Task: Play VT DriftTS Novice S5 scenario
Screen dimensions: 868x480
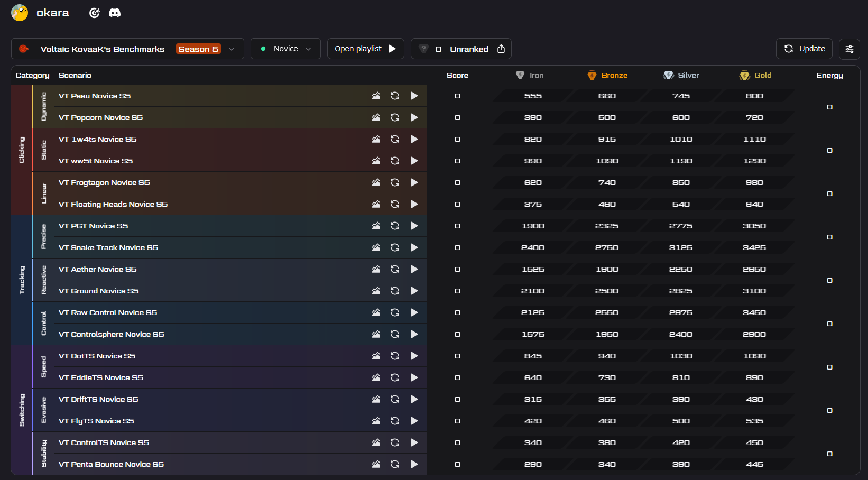Action: coord(414,399)
